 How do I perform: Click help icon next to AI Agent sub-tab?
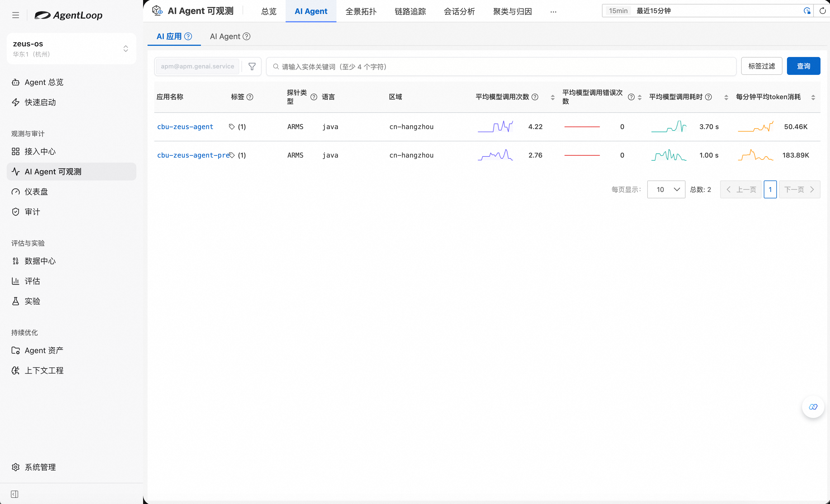[x=246, y=36]
